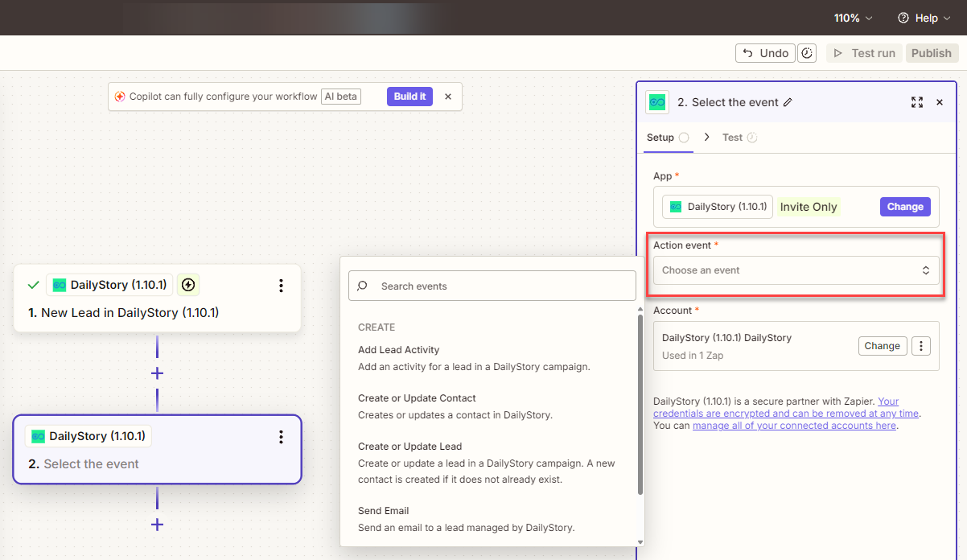Click the version history clock icon
This screenshot has width=967, height=560.
807,53
